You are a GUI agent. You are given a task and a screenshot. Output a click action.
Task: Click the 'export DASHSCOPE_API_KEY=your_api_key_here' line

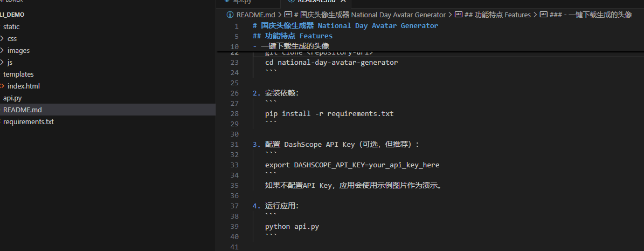352,165
